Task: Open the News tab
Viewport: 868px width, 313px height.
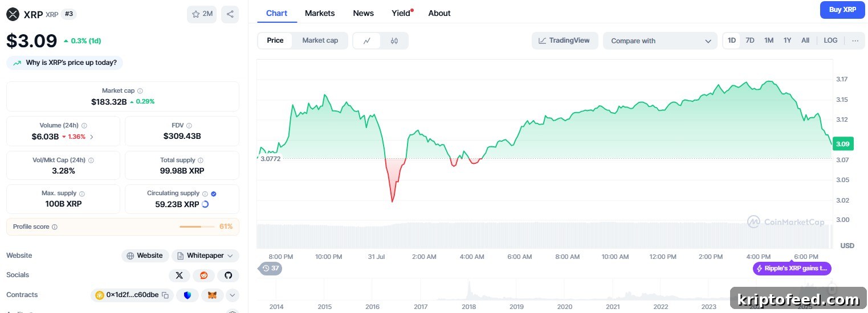Action: point(363,13)
